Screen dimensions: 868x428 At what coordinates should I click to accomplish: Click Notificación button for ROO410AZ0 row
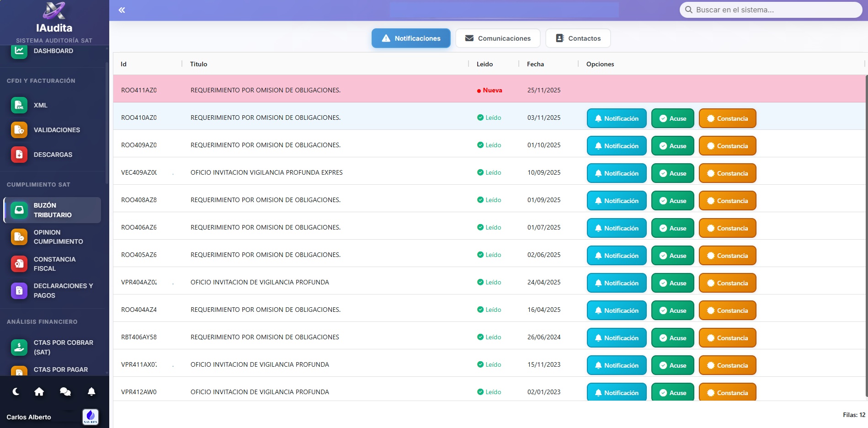(x=616, y=118)
